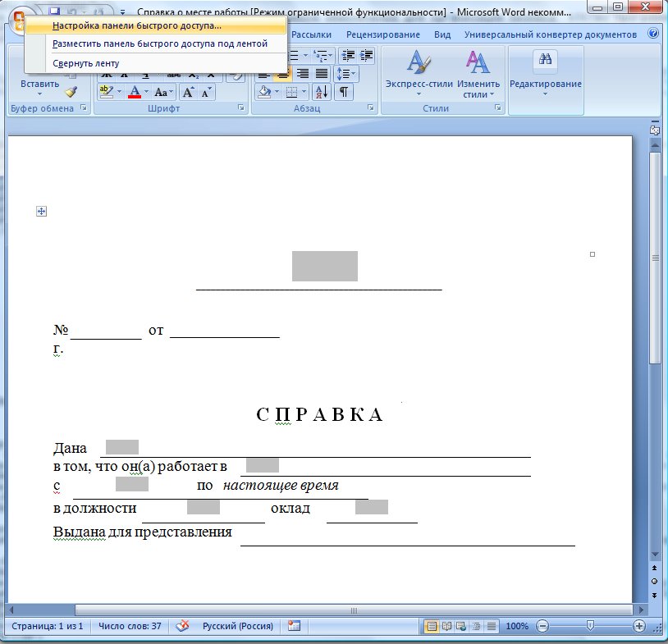This screenshot has height=644, width=668.
Task: Click Shrink Font small A icon
Action: 206,92
